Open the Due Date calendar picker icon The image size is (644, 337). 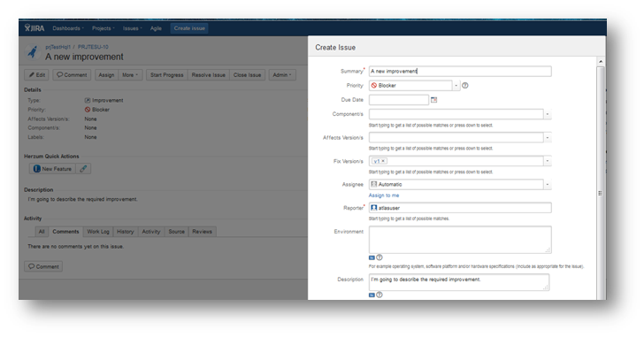coord(433,100)
